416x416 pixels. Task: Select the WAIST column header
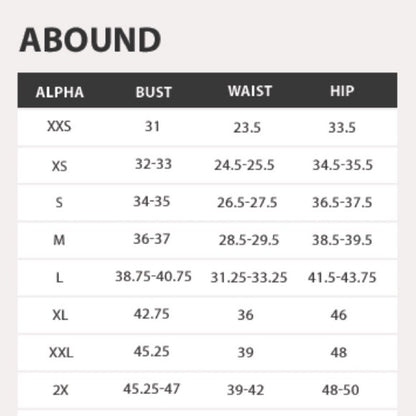coord(250,91)
